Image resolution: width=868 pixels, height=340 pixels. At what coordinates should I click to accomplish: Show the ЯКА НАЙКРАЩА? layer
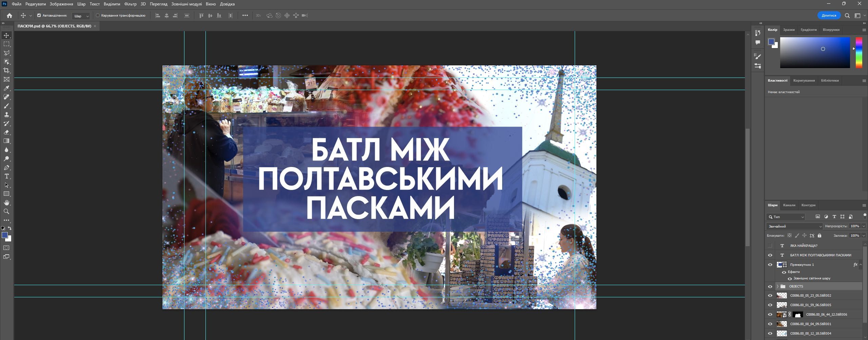click(x=770, y=246)
